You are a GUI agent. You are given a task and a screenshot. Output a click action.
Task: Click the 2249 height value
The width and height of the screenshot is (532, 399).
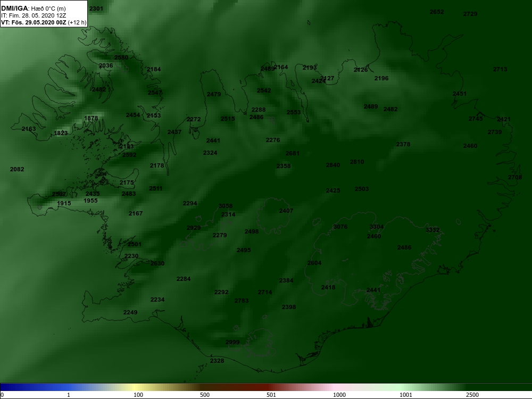point(130,312)
